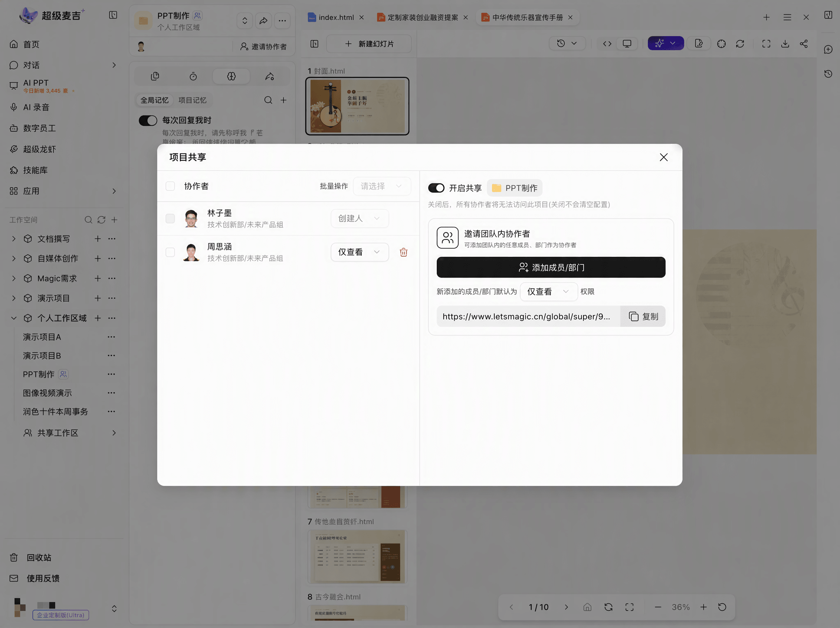Click the share toolbar icon

pos(804,44)
